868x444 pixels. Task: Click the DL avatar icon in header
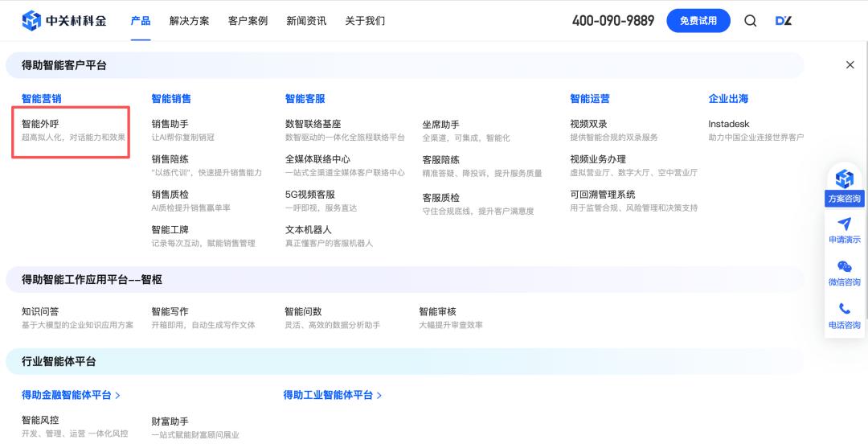point(784,21)
